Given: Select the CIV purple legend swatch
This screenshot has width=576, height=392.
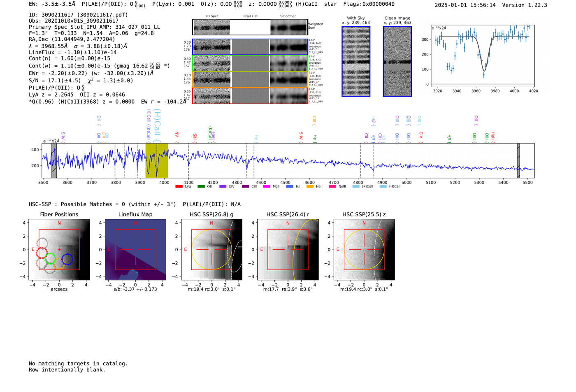Looking at the screenshot, I should point(223,186).
